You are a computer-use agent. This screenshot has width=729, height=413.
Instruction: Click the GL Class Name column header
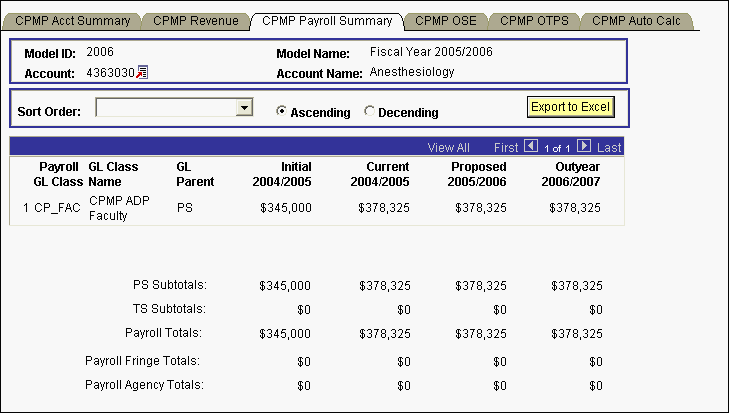(x=113, y=174)
